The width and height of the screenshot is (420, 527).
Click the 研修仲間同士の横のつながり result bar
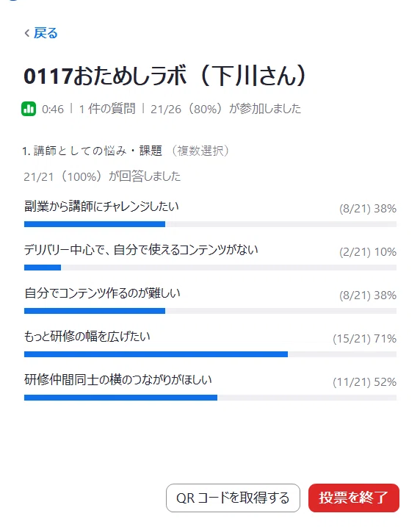click(x=210, y=398)
